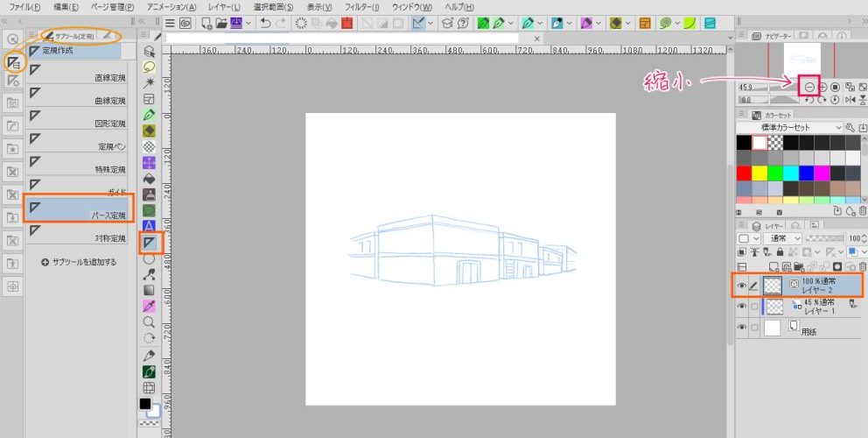Select the text tool

tap(149, 225)
